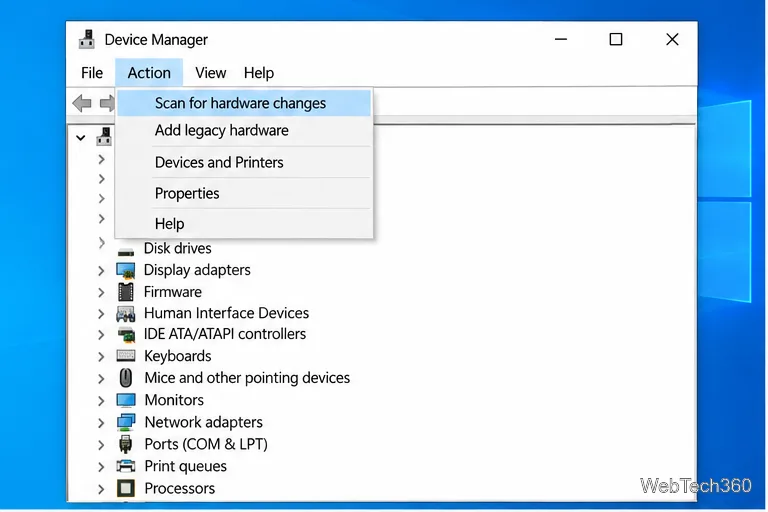Click the Disk drives icon
Screen dimensions: 768x512
pos(126,251)
